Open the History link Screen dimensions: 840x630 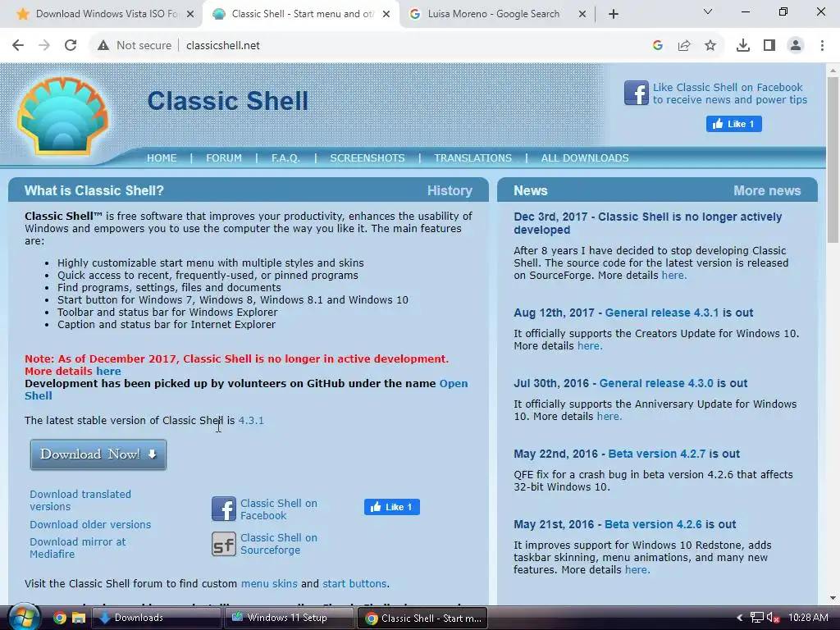click(x=450, y=190)
